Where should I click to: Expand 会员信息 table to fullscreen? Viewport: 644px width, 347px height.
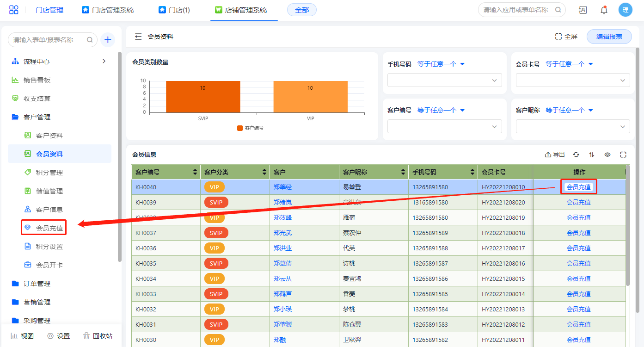(x=623, y=155)
